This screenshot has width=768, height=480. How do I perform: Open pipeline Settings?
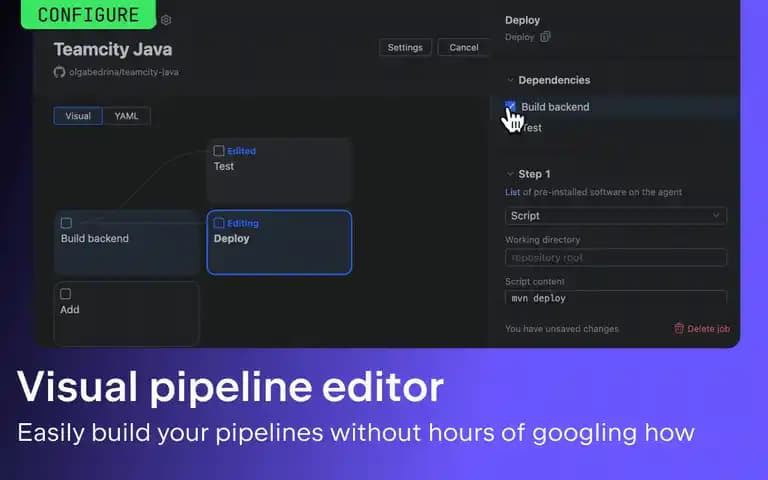click(x=405, y=48)
